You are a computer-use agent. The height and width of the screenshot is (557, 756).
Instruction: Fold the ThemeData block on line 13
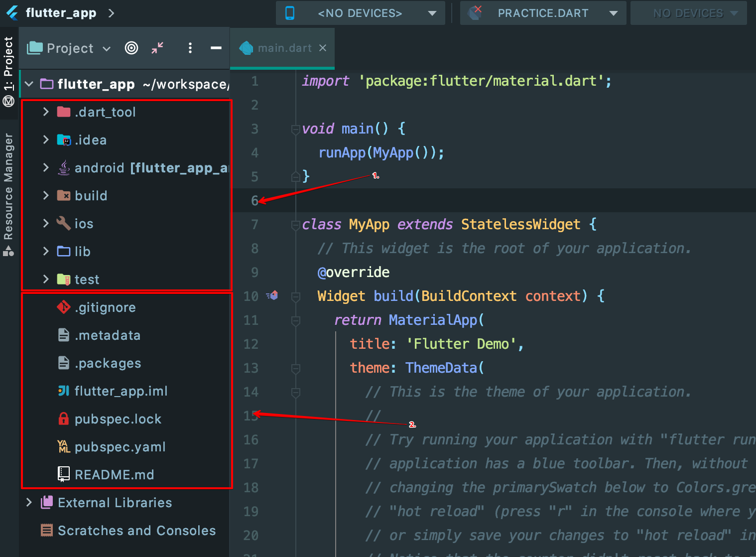coord(295,368)
